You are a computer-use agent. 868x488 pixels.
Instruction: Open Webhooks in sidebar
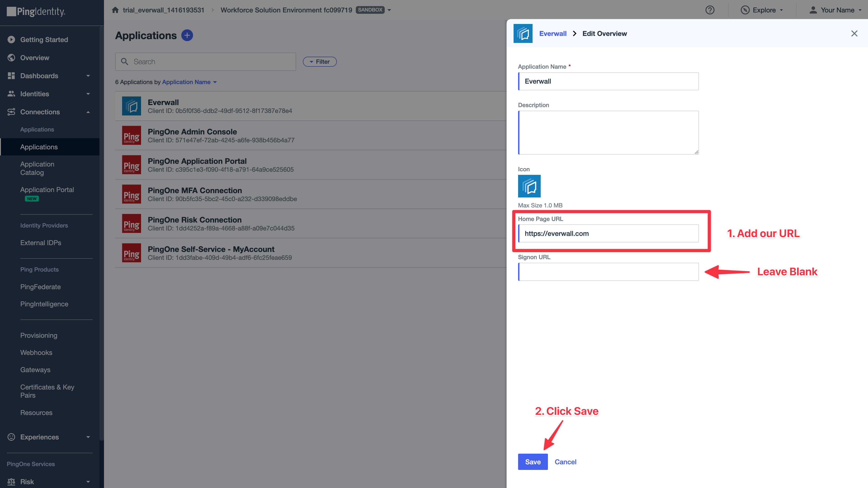tap(36, 353)
